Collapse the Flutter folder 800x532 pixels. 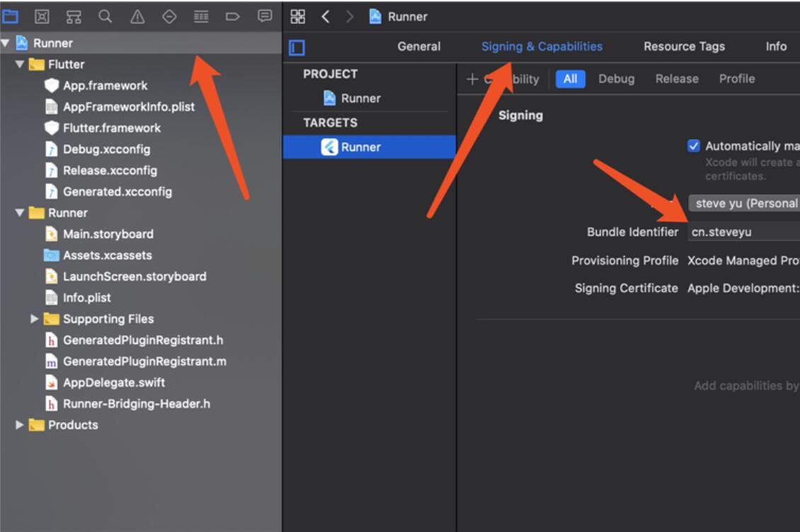coord(20,64)
